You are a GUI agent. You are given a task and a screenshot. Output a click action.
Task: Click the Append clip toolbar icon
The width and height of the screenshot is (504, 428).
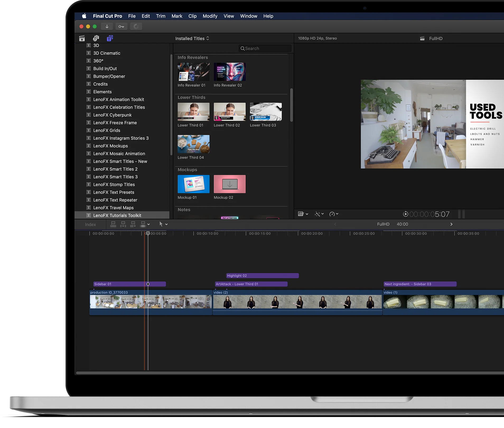(x=133, y=224)
